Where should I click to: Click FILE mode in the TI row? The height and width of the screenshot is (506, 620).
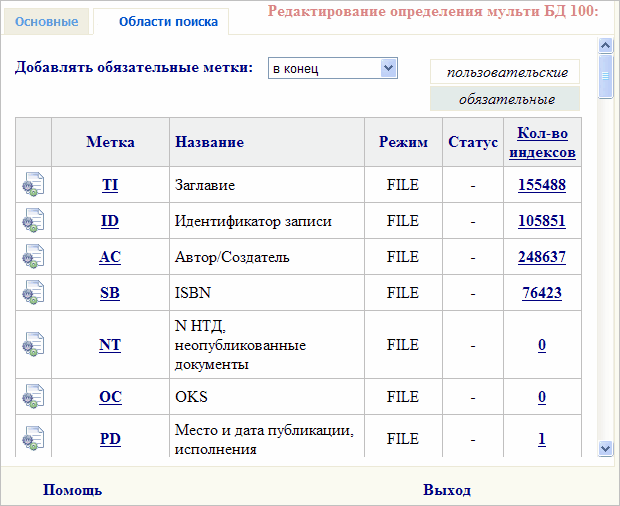(x=403, y=185)
